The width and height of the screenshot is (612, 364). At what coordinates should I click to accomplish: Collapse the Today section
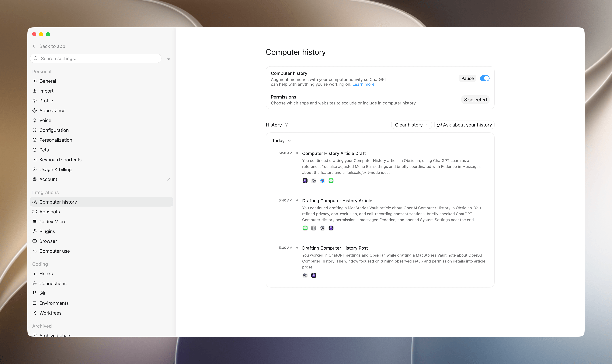pyautogui.click(x=281, y=140)
